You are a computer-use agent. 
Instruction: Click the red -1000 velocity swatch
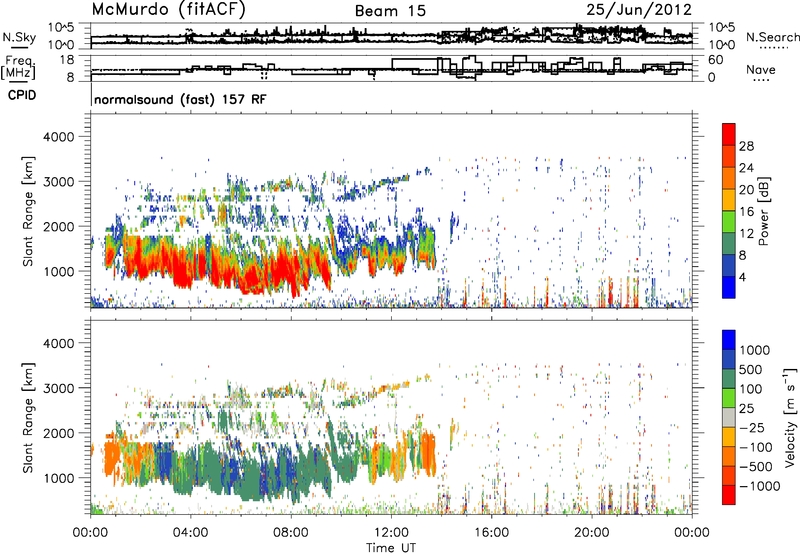tap(729, 495)
